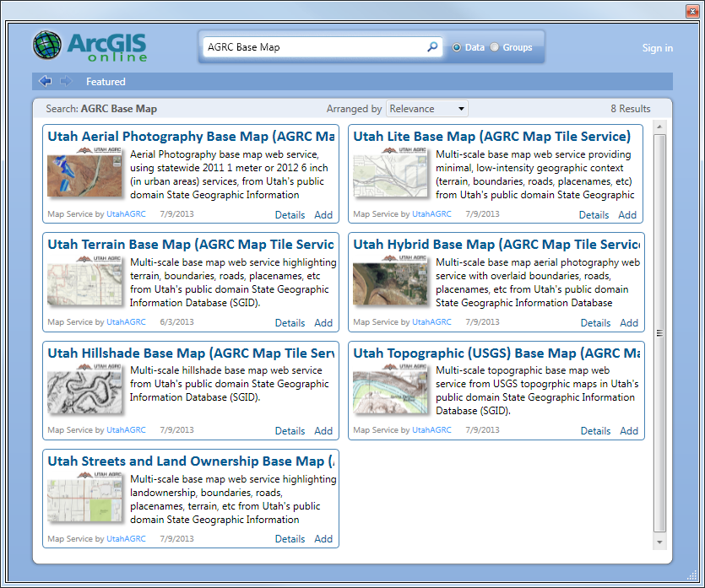Open UtahAGRC owner link on Utah Lite card

432,213
